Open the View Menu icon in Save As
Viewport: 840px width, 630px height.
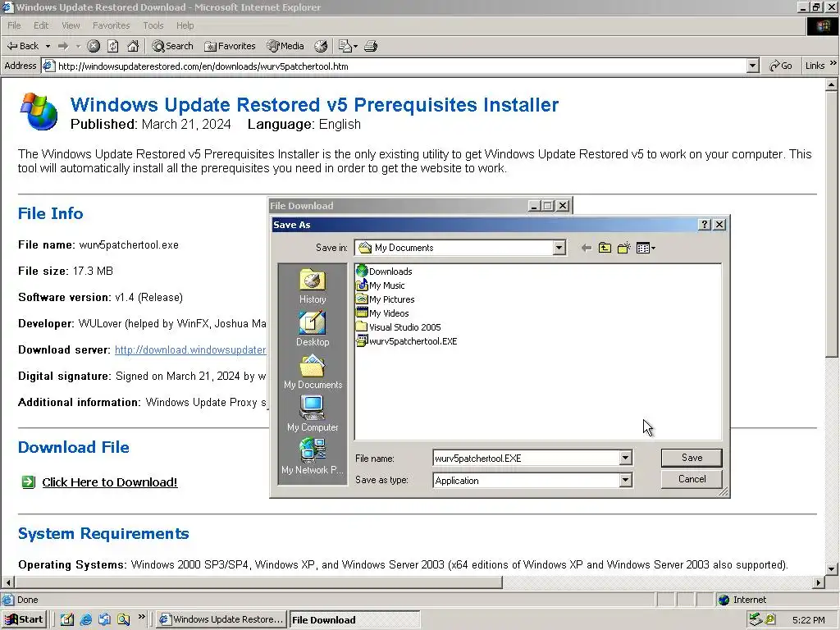(646, 248)
